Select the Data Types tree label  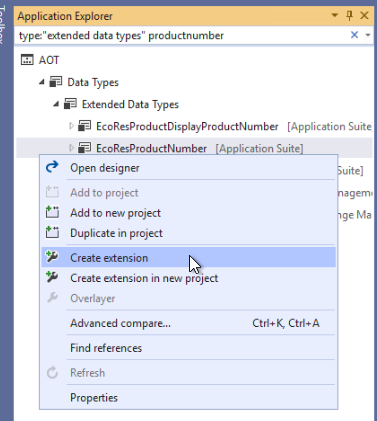[x=93, y=82]
